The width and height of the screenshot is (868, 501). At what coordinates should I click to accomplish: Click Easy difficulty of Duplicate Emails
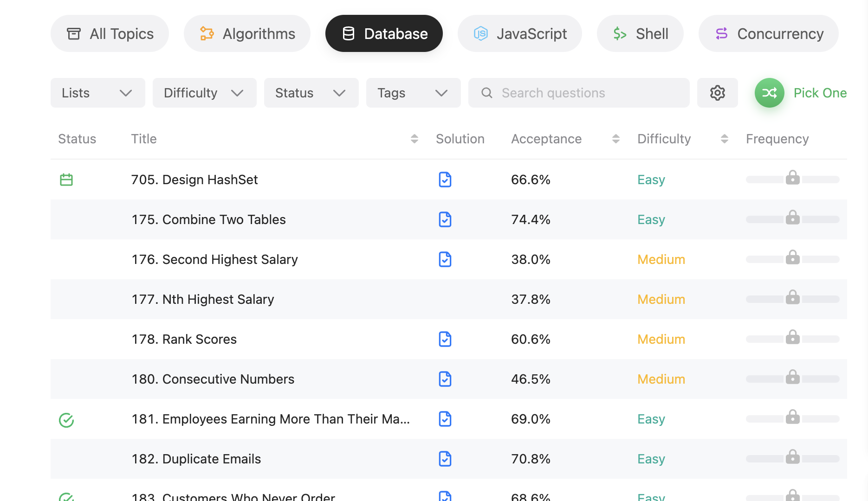[651, 459]
